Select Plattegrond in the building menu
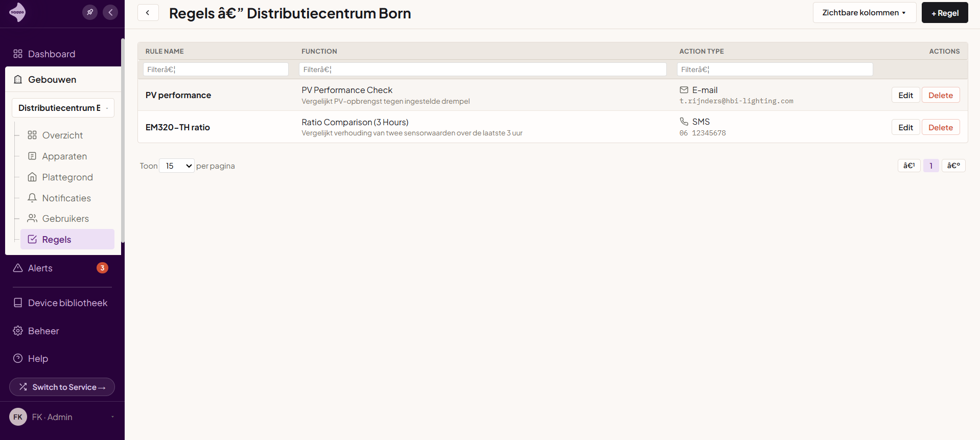 click(67, 177)
